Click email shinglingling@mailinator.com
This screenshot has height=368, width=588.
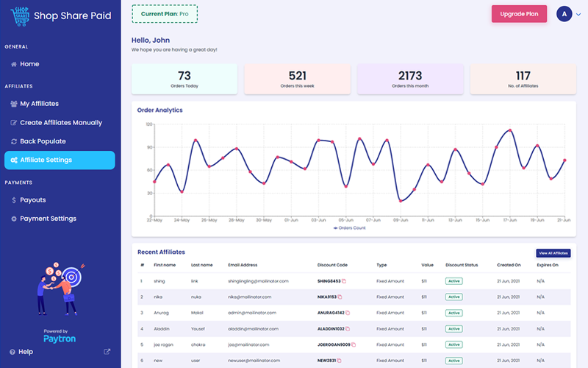(259, 281)
